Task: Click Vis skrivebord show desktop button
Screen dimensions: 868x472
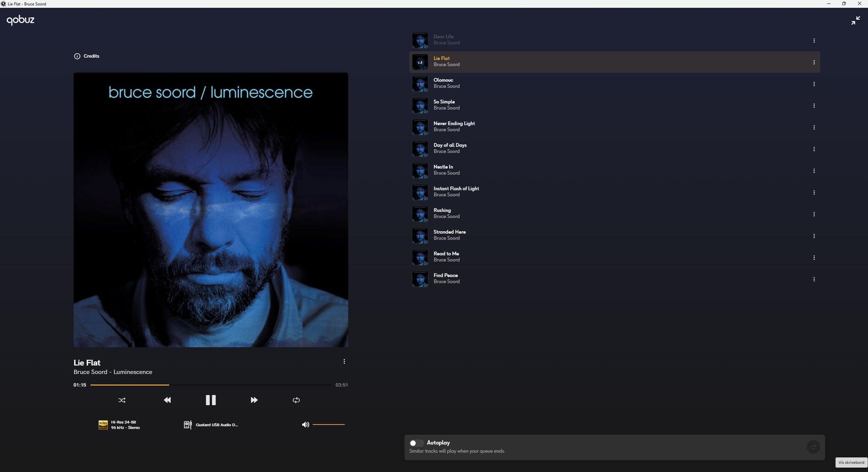Action: (x=851, y=462)
